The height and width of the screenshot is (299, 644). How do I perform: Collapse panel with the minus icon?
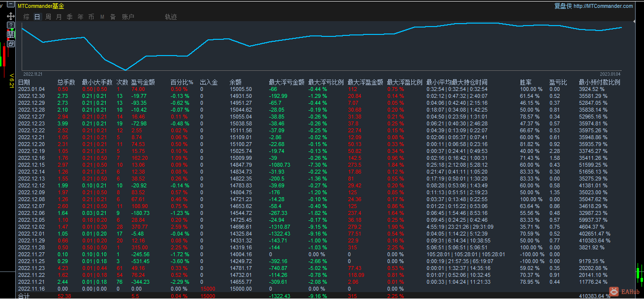click(x=11, y=4)
